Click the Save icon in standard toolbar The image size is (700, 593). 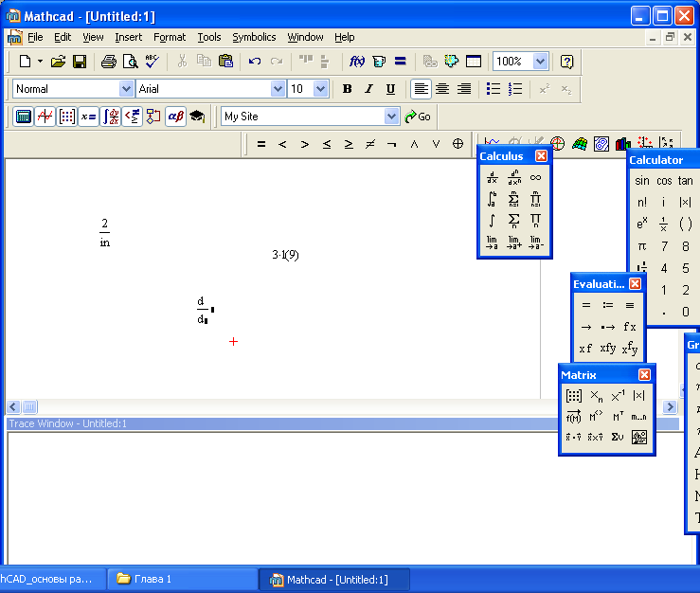point(80,62)
